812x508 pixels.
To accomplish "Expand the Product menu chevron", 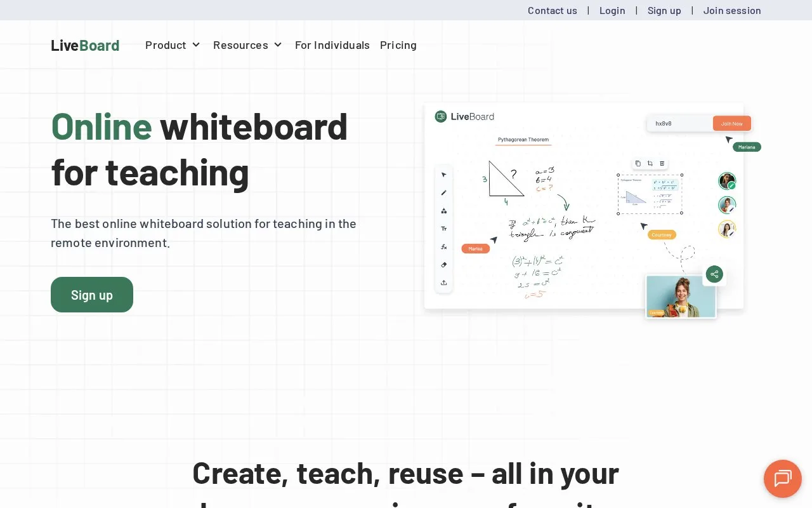I will pyautogui.click(x=196, y=45).
